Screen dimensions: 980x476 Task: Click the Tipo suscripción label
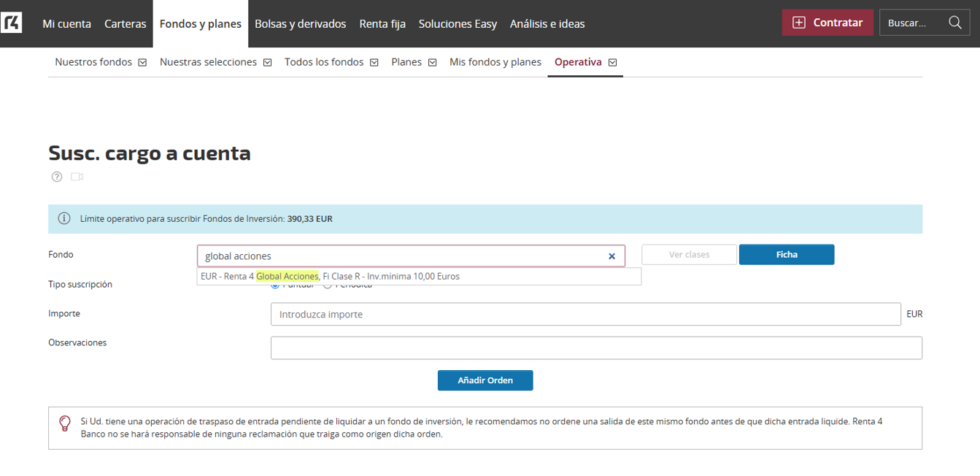click(x=80, y=284)
